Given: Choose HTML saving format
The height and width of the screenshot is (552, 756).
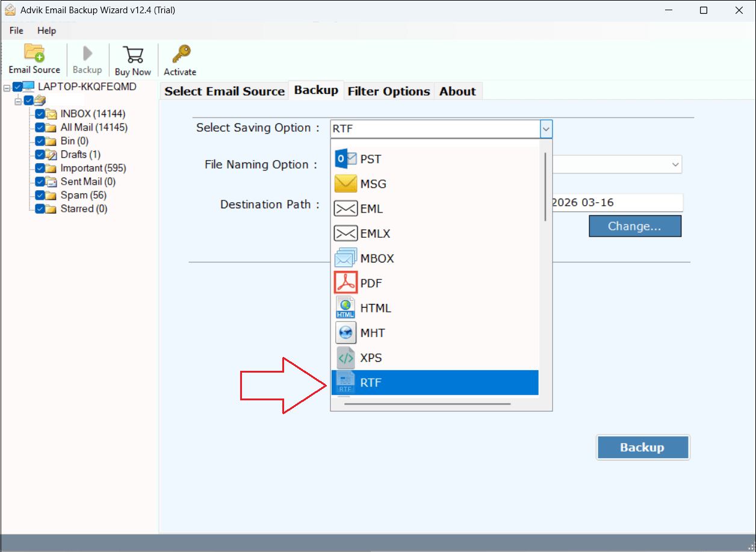Looking at the screenshot, I should pyautogui.click(x=375, y=308).
